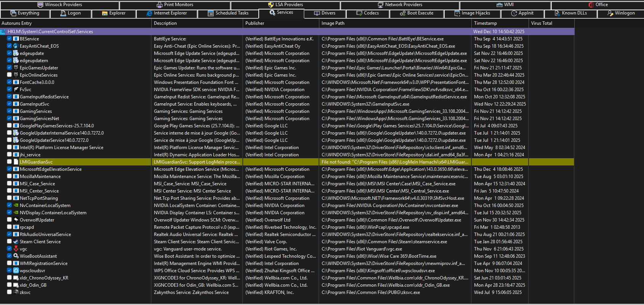The height and width of the screenshot is (305, 644).
Task: Uncheck the vgc service checkbox
Action: coord(9,249)
